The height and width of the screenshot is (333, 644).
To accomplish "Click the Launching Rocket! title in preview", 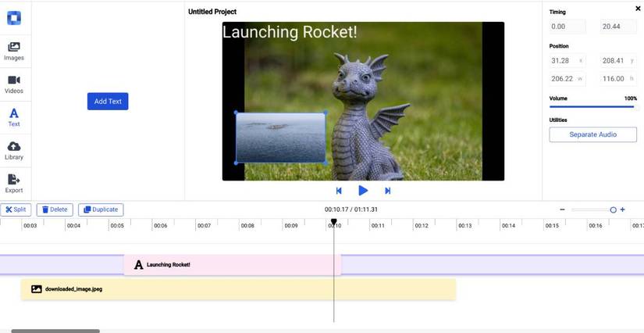I will [x=290, y=32].
